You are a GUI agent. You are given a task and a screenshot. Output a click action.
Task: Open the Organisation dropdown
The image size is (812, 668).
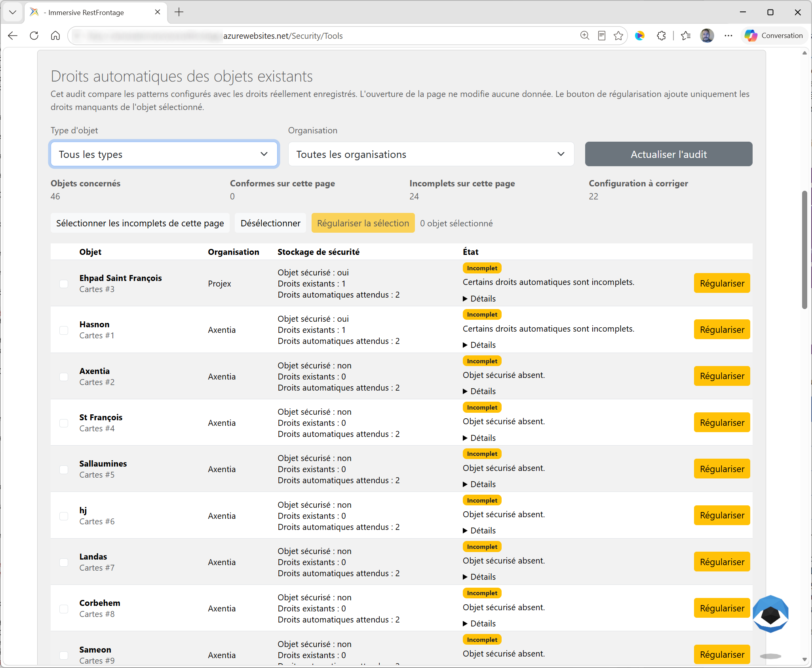click(431, 154)
